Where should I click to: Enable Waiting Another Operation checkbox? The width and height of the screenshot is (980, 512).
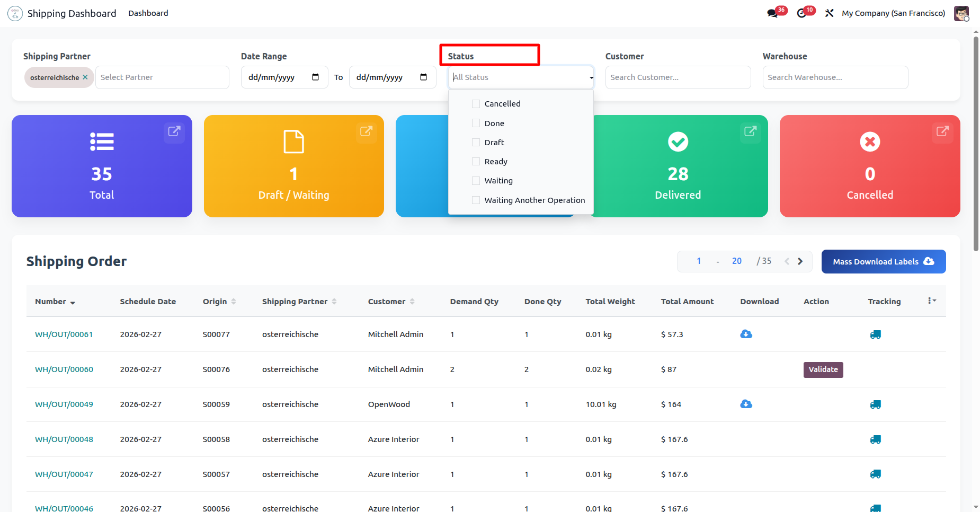point(476,200)
